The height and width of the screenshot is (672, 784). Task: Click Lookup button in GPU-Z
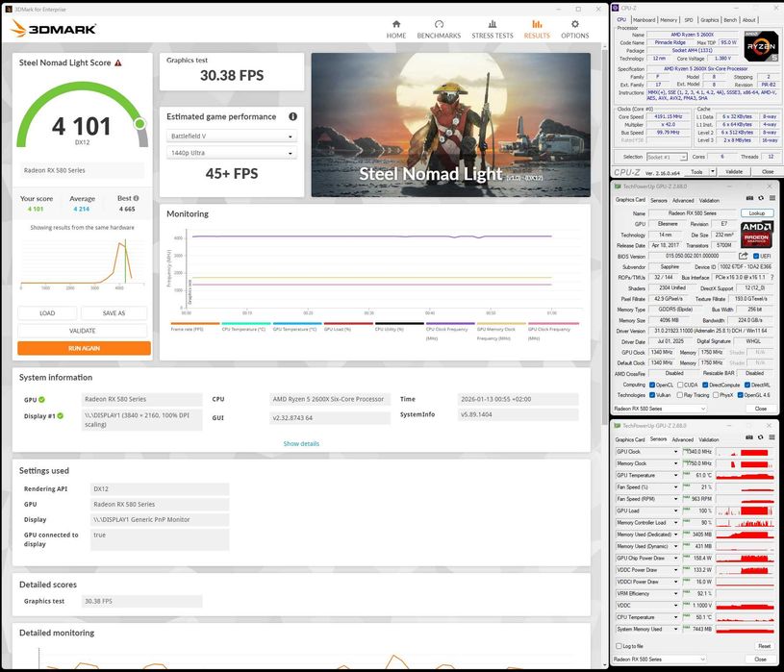(757, 213)
